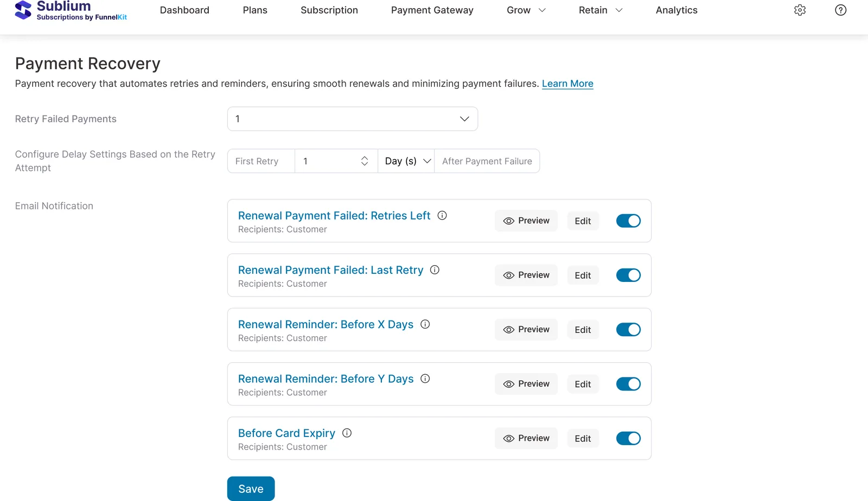Switch to the Subscription tab
The image size is (868, 501).
[329, 10]
